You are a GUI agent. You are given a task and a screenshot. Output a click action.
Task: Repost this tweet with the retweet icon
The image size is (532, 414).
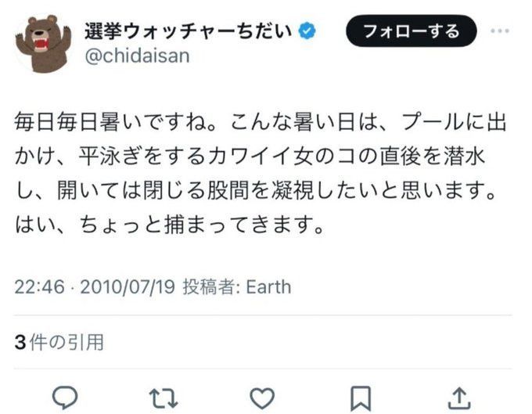coord(164,397)
